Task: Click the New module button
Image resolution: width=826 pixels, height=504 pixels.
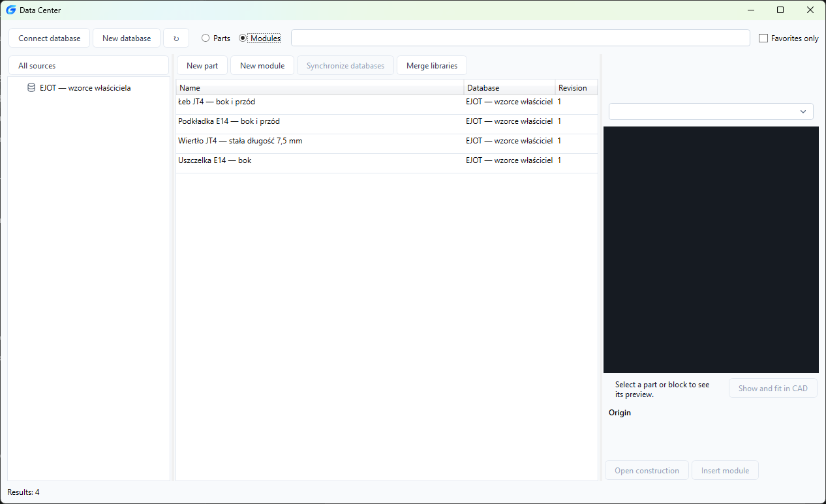Action: [262, 66]
